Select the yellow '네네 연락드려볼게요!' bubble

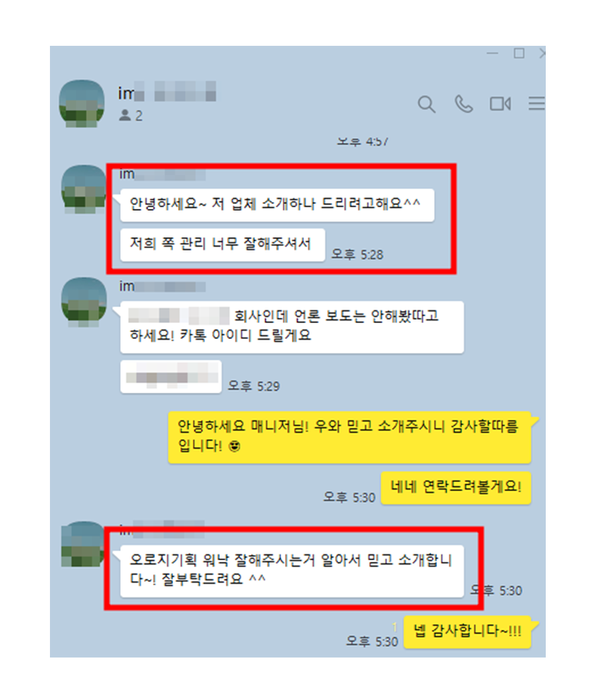456,488
